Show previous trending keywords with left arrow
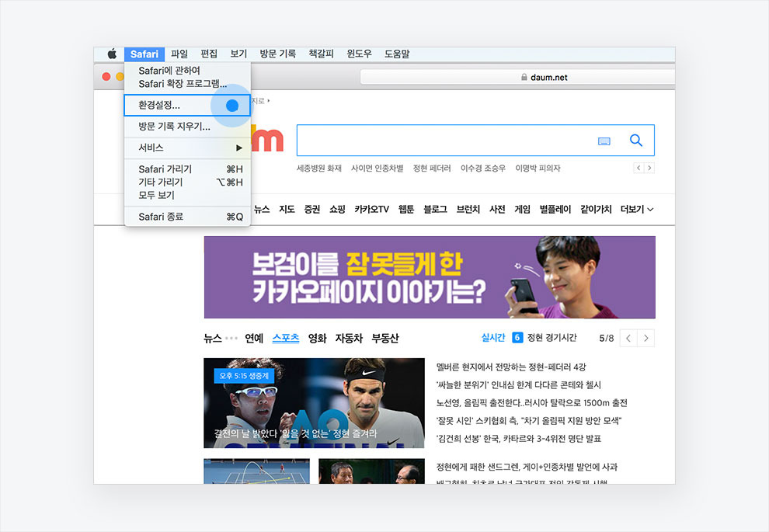769x532 pixels. point(639,169)
